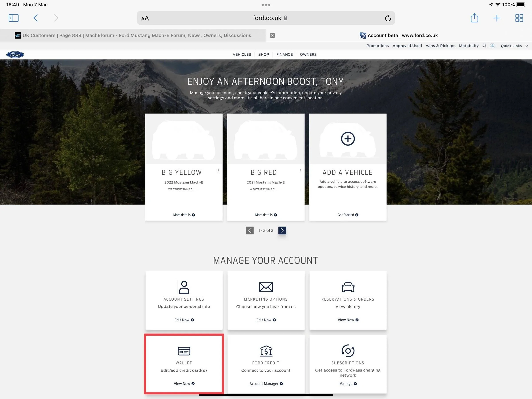
Task: View more details for Big Red
Action: point(266,215)
